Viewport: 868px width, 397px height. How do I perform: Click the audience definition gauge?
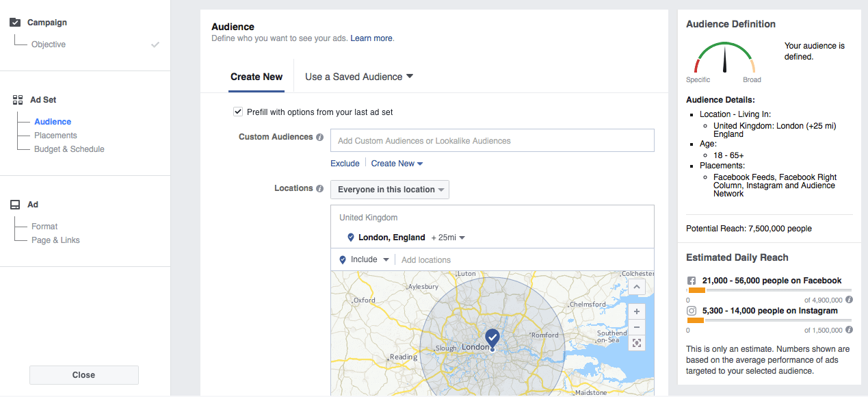pos(724,58)
